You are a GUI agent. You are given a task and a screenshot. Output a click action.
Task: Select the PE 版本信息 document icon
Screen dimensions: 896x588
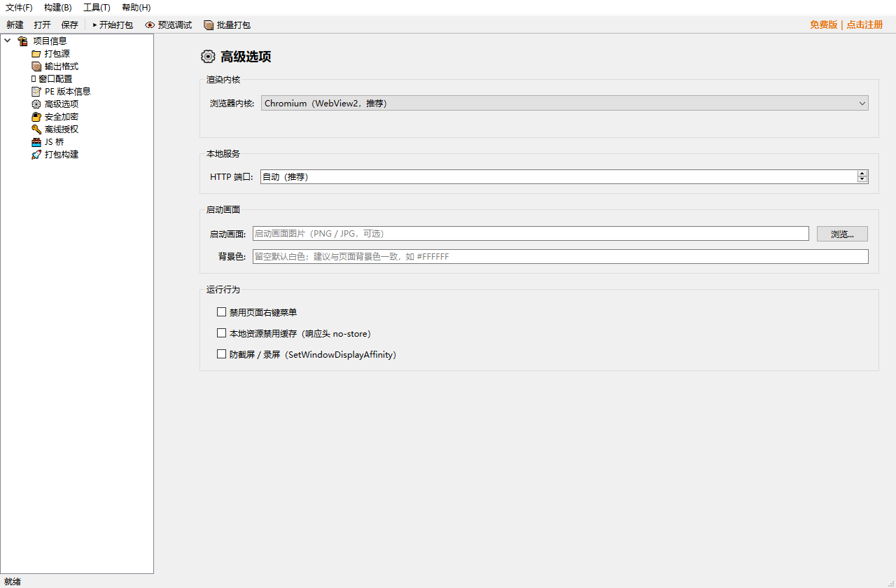pos(36,91)
